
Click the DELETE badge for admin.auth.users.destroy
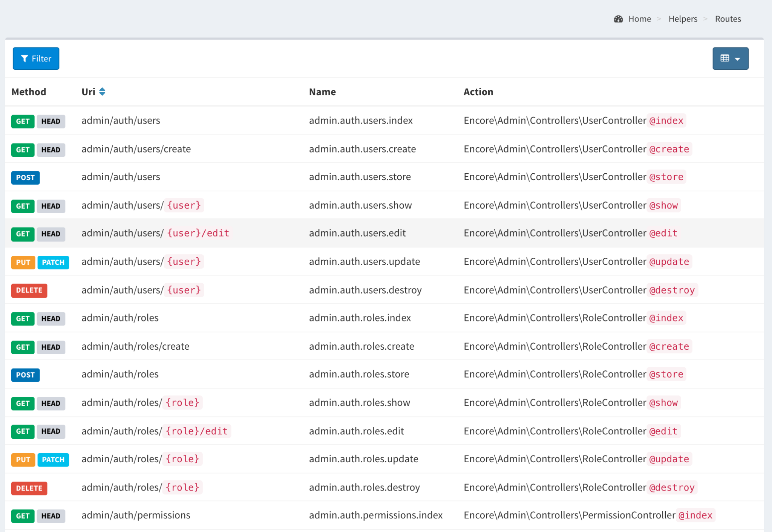click(x=29, y=290)
